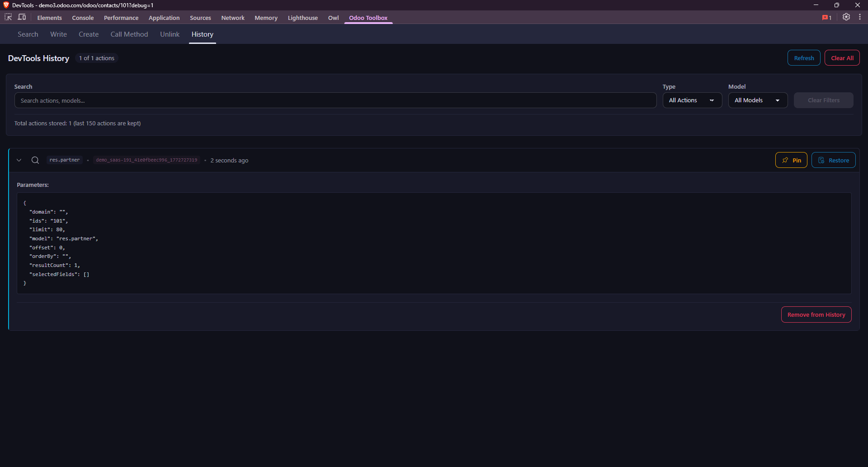Select the element inspector icon

click(8, 17)
